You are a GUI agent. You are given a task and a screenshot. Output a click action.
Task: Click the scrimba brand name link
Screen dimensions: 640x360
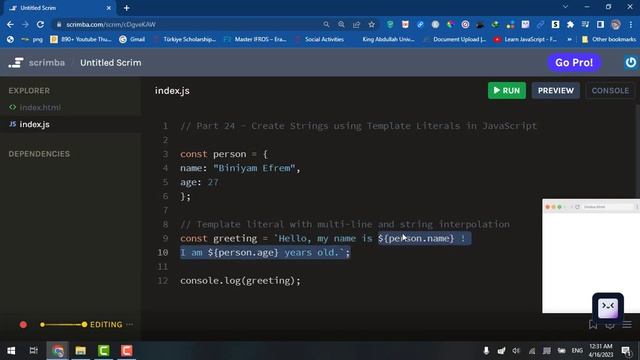tap(47, 63)
